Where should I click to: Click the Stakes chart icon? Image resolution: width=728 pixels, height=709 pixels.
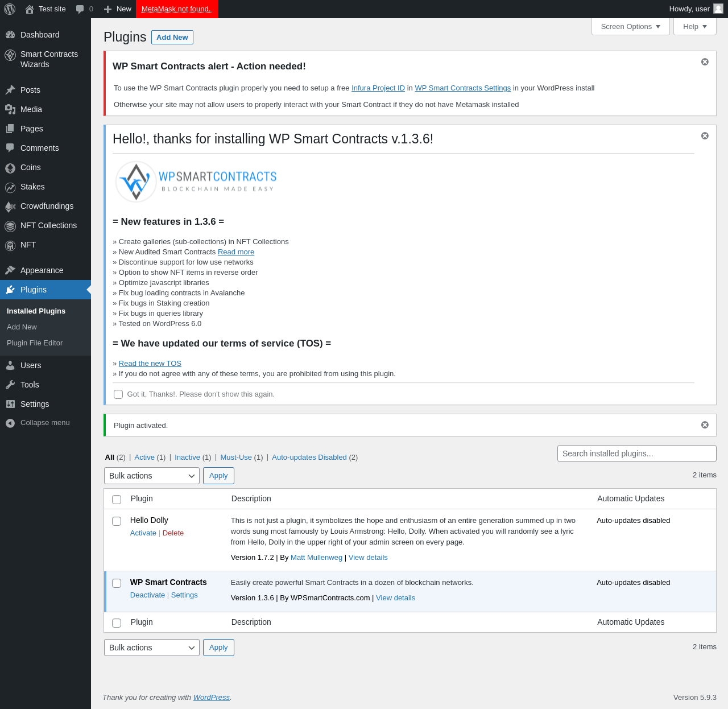click(10, 187)
